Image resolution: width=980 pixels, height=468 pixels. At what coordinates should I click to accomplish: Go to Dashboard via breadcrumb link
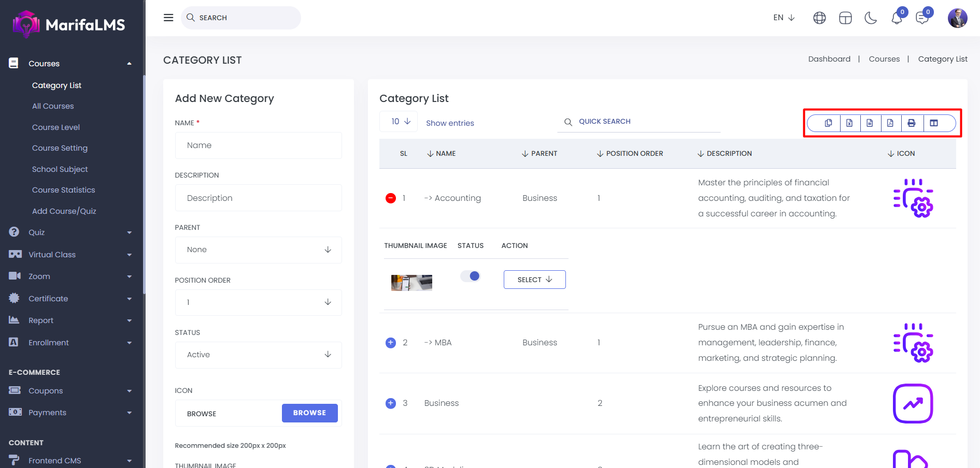[829, 59]
